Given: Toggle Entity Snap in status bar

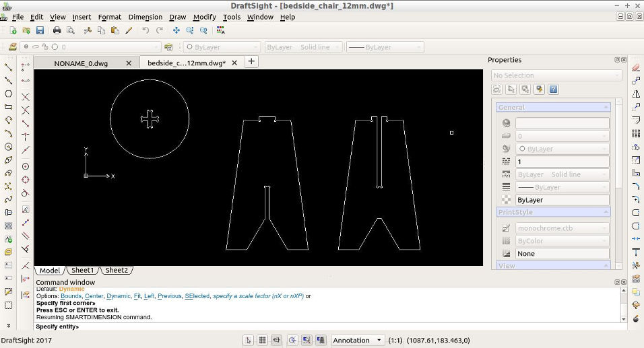Looking at the screenshot, I should (307, 340).
